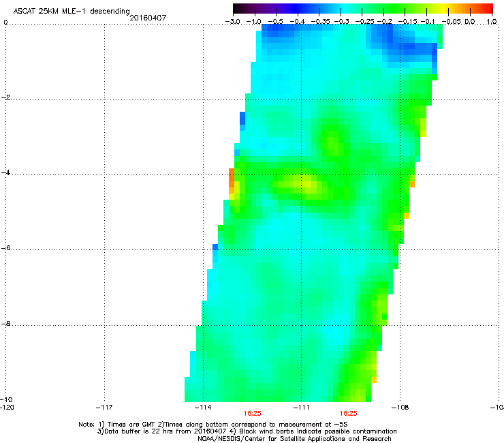Click the "-0.35" color bar label
The height and width of the screenshot is (443, 504).
coord(321,22)
